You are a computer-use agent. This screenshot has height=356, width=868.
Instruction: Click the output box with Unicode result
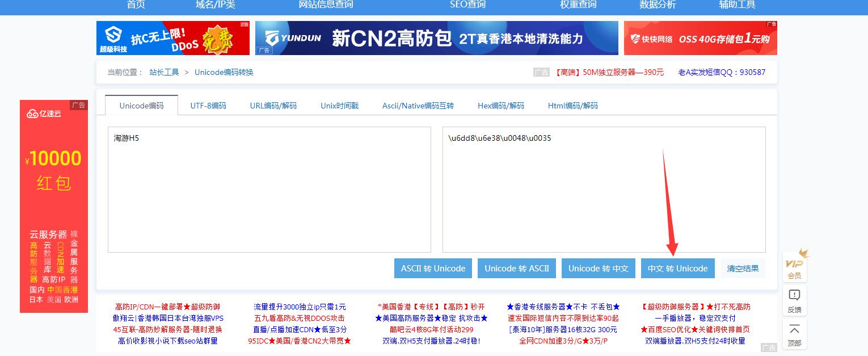(604, 190)
